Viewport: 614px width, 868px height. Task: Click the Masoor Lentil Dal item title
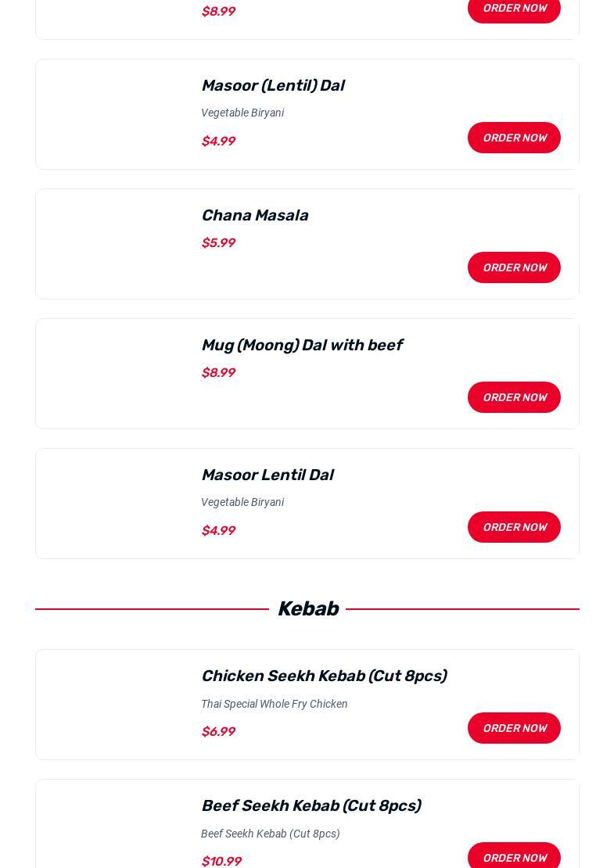[267, 475]
